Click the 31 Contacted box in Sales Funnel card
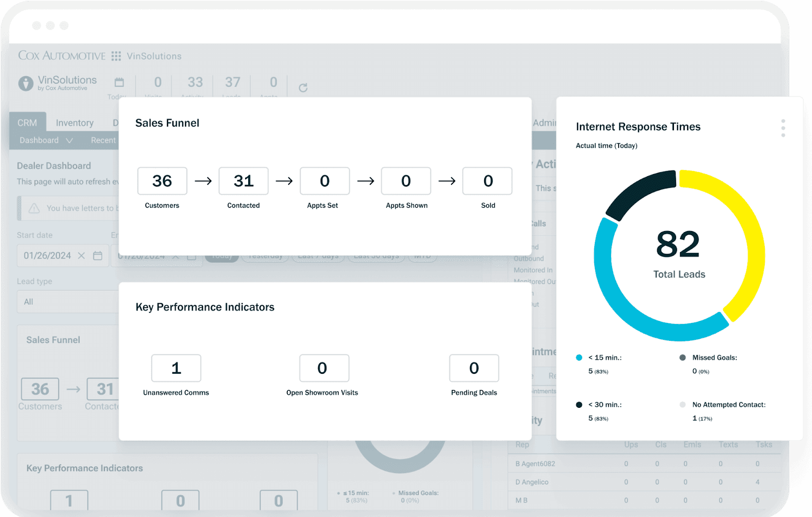 click(244, 181)
